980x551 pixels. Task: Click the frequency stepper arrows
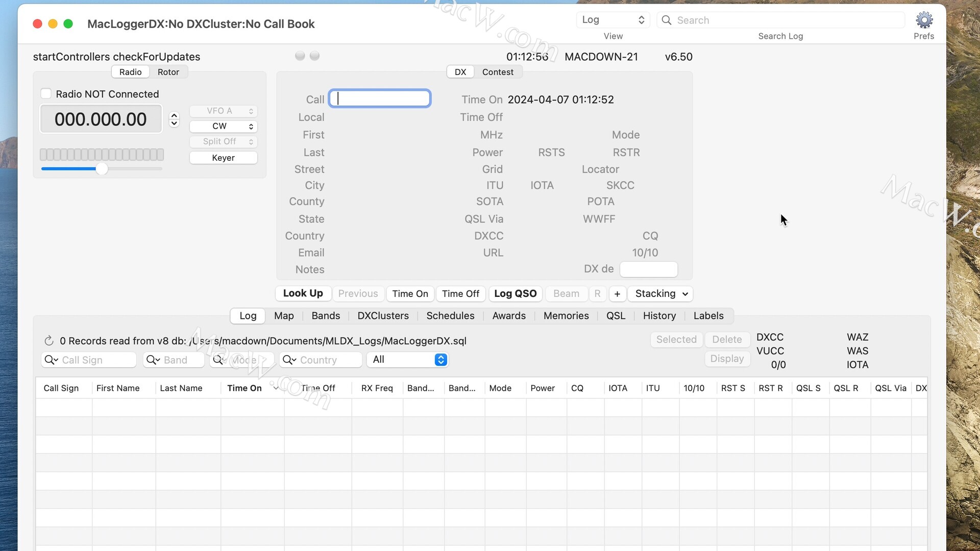click(174, 119)
